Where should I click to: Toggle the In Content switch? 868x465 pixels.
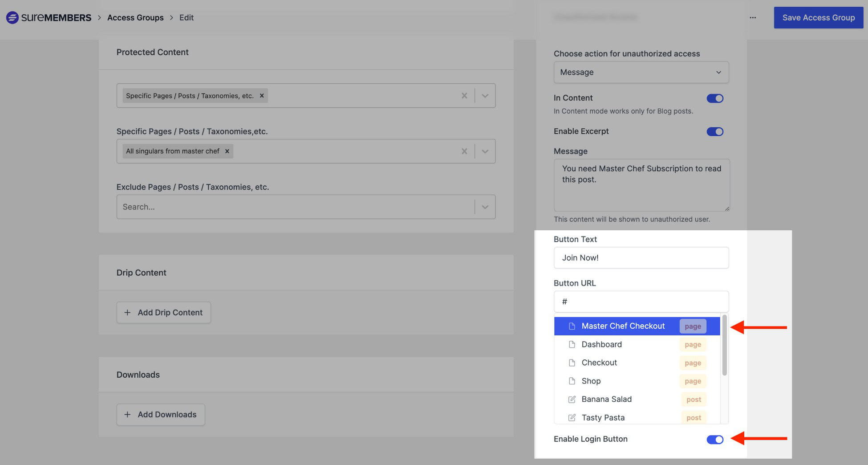pos(715,98)
